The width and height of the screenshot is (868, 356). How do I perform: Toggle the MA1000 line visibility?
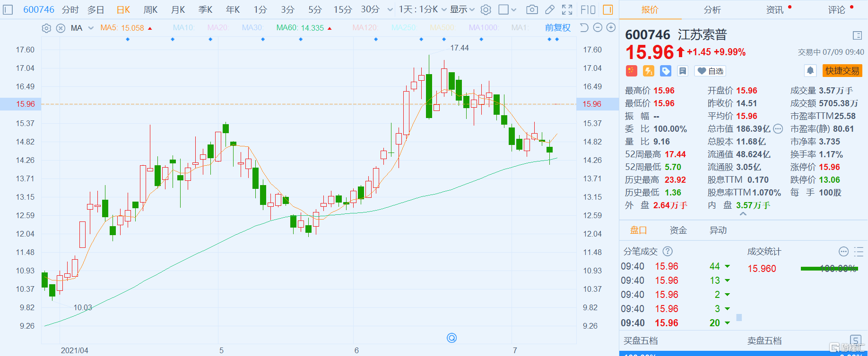click(x=484, y=28)
